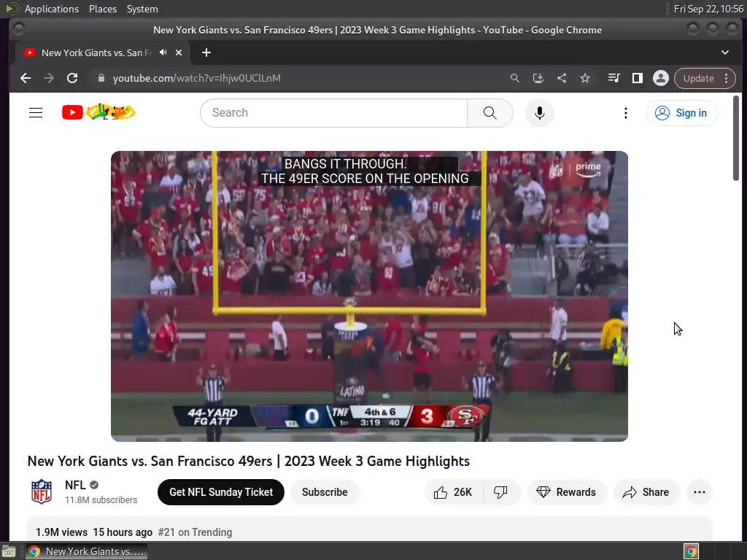Select the Chrome window in bottom taskbar
This screenshot has width=747, height=560.
pos(86,551)
